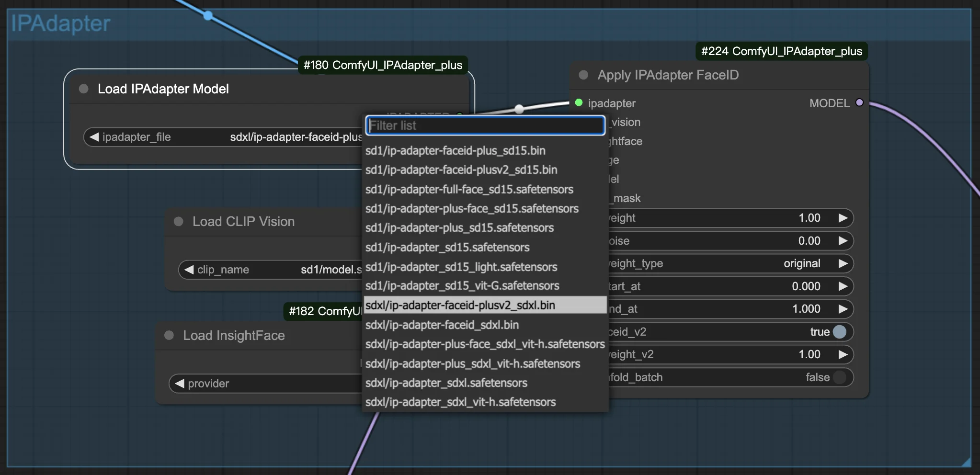Image resolution: width=980 pixels, height=475 pixels.
Task: Click the start_at 0.000 value field
Action: [806, 286]
